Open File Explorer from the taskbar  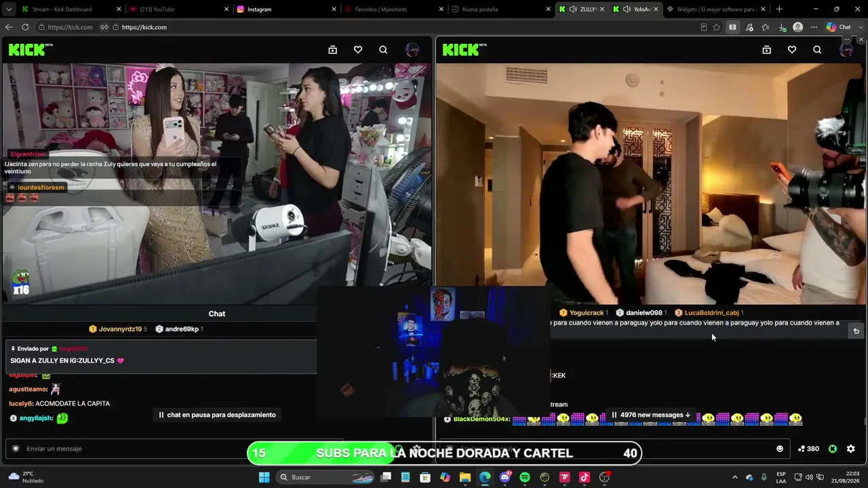click(465, 477)
